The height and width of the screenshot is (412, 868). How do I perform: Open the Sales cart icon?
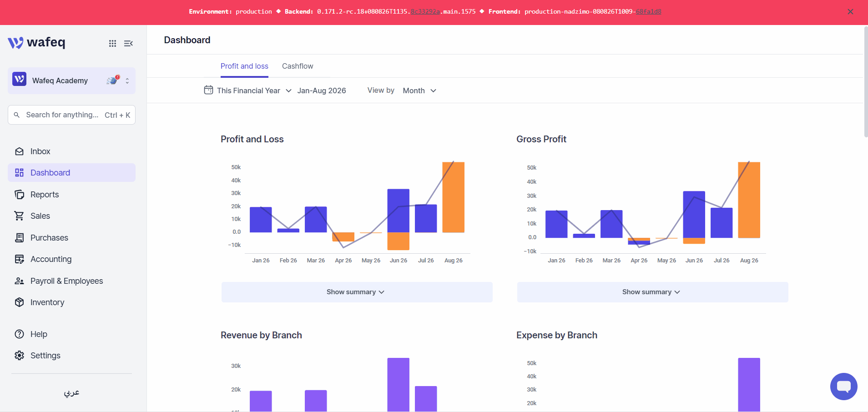[19, 216]
